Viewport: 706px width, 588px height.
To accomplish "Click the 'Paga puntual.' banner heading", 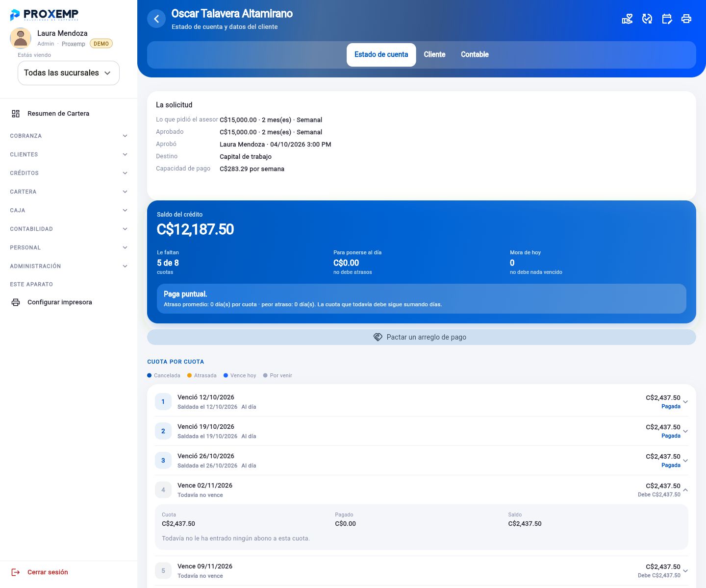I will point(185,294).
